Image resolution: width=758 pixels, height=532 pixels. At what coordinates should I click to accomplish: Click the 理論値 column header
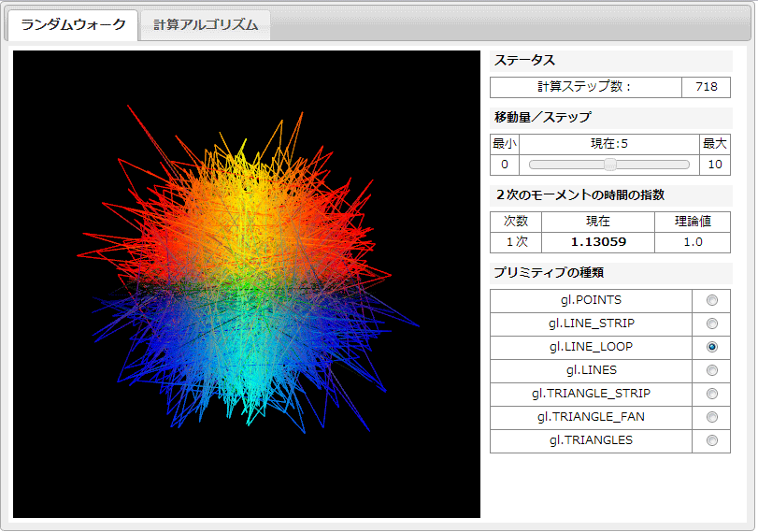pyautogui.click(x=693, y=221)
